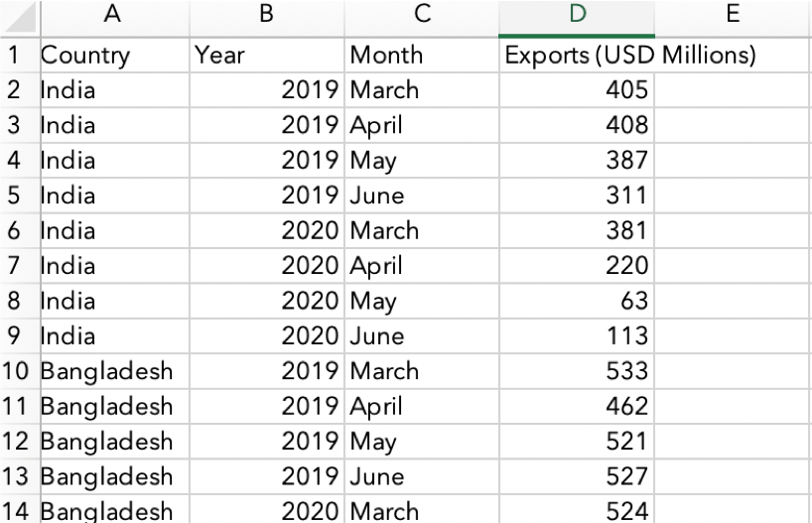The height and width of the screenshot is (523, 812).
Task: Select row 1 header
Action: click(15, 56)
